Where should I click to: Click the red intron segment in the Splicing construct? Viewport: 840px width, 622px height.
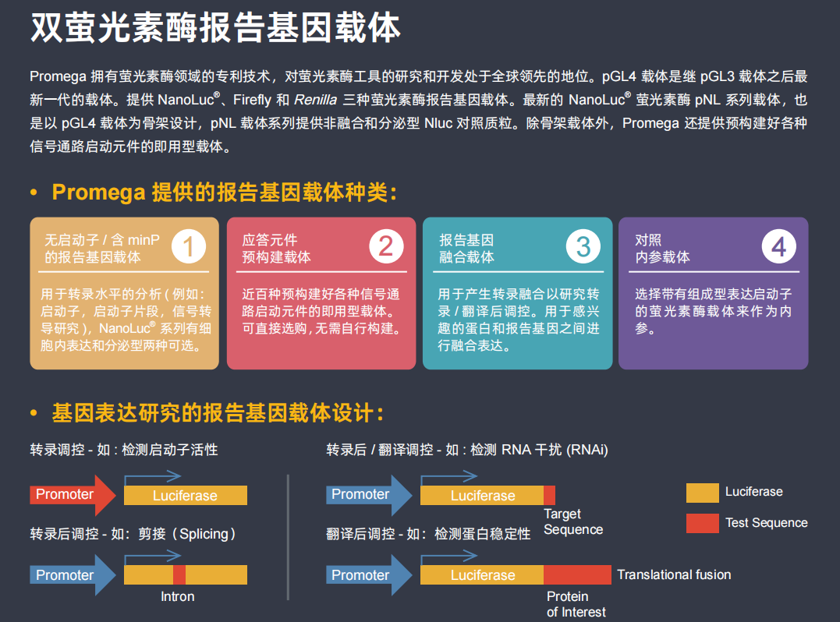[x=179, y=575]
